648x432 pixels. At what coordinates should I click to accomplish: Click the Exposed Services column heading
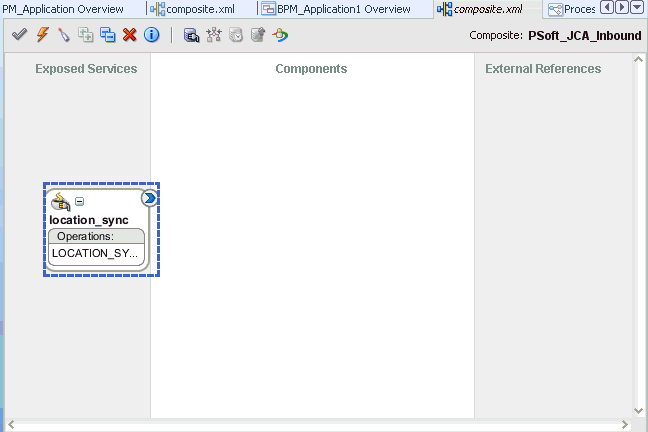pos(86,69)
